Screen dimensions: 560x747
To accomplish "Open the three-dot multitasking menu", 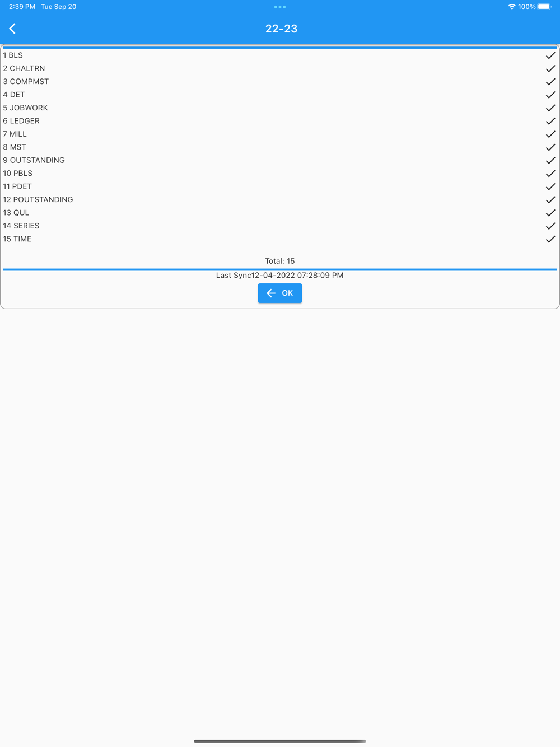I will (x=280, y=7).
